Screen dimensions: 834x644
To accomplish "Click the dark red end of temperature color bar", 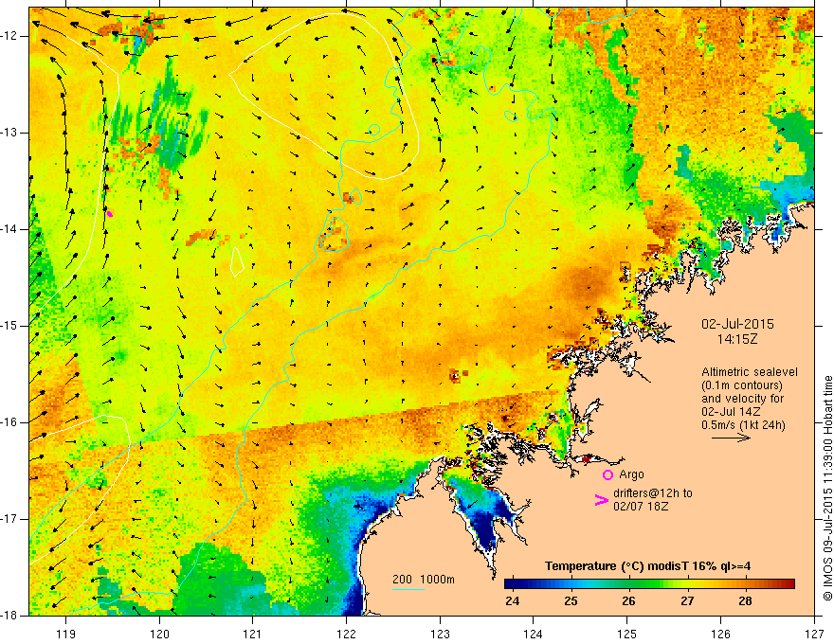I will 789,584.
